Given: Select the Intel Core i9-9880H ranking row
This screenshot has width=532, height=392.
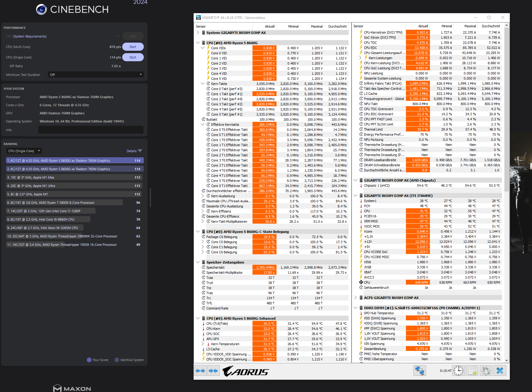Looking at the screenshot, I should (74, 219).
